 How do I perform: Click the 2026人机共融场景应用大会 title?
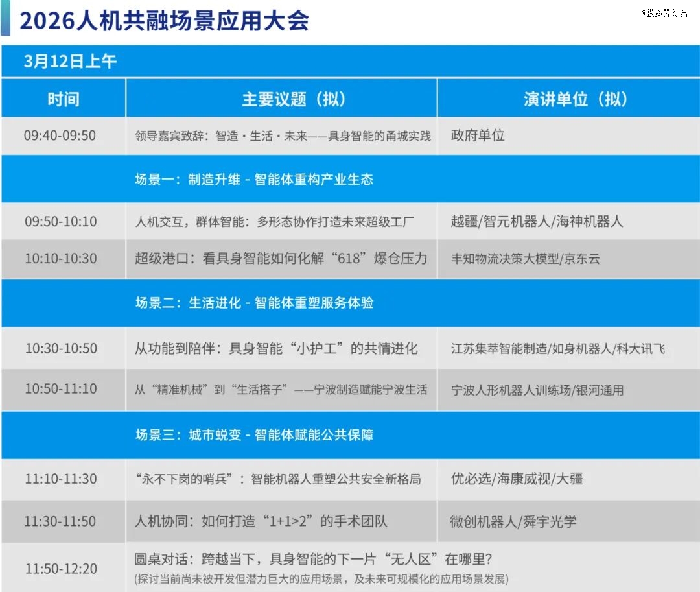163,21
